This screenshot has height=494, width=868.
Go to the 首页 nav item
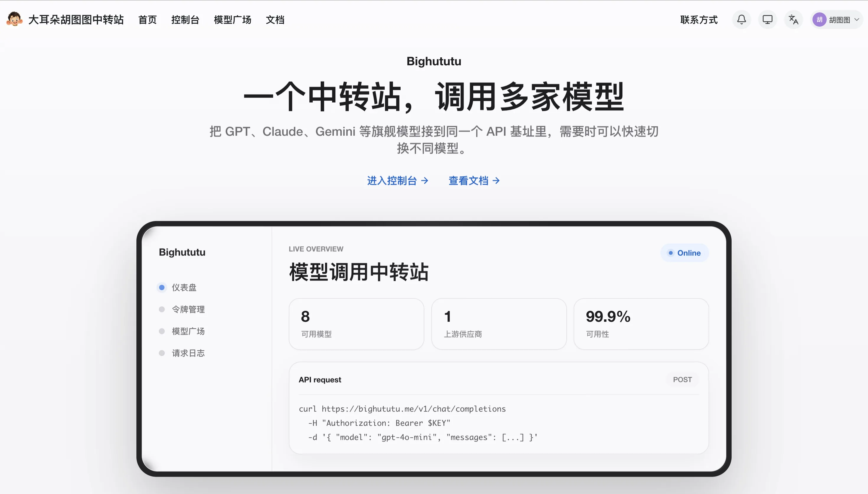click(147, 20)
